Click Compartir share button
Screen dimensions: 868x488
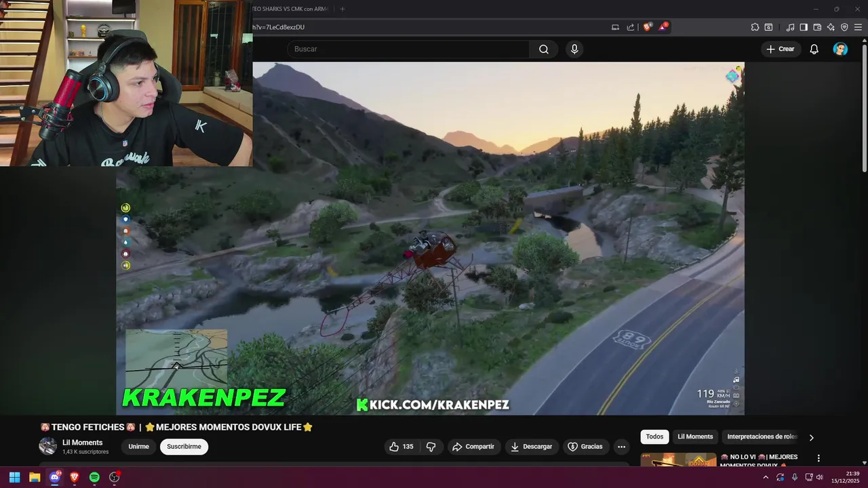point(473,447)
